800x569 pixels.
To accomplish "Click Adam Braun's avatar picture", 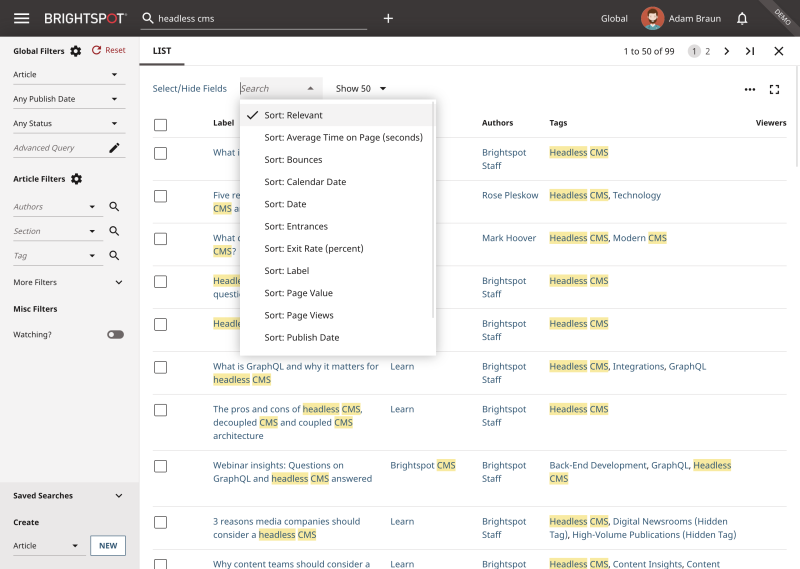I will 652,18.
